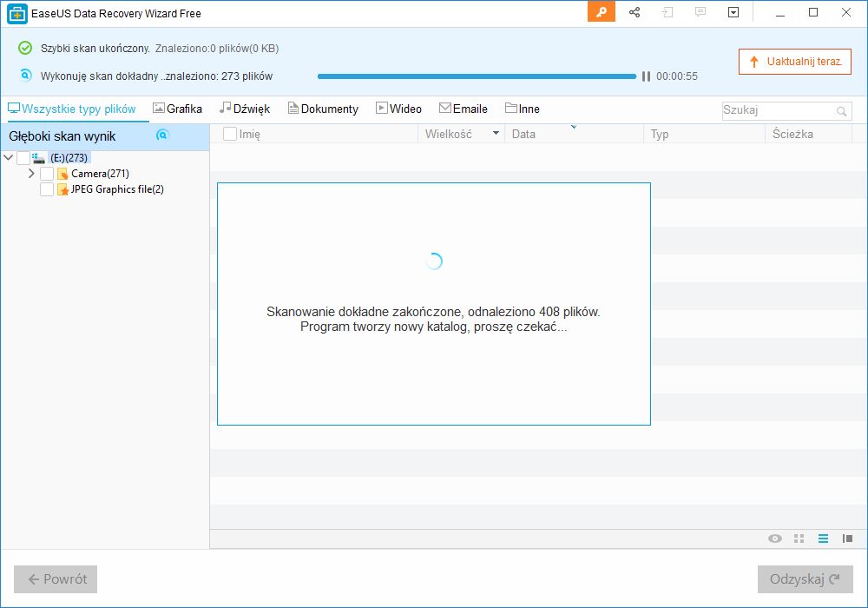
Task: Collapse the (E:)(273) drive node
Action: (9, 158)
